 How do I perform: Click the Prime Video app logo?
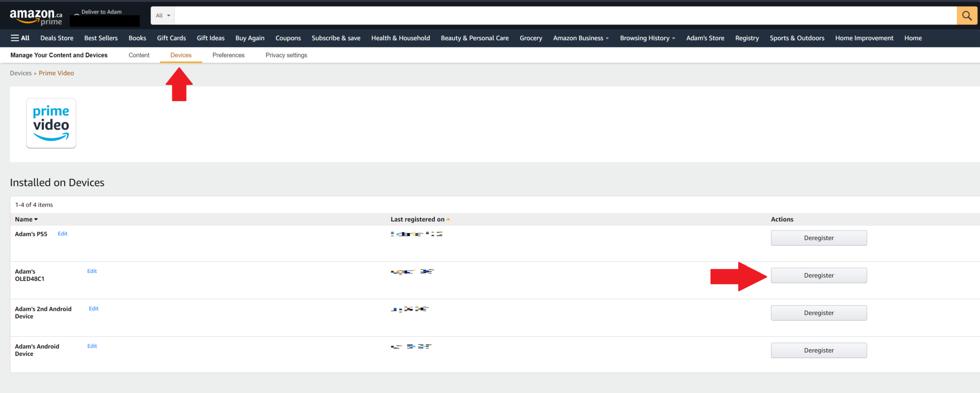tap(51, 124)
